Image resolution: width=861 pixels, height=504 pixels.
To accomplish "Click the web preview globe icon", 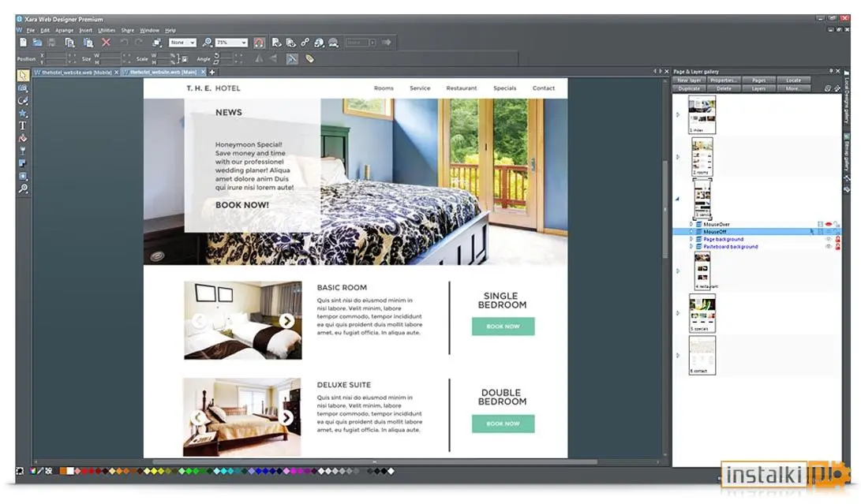I will 319,43.
